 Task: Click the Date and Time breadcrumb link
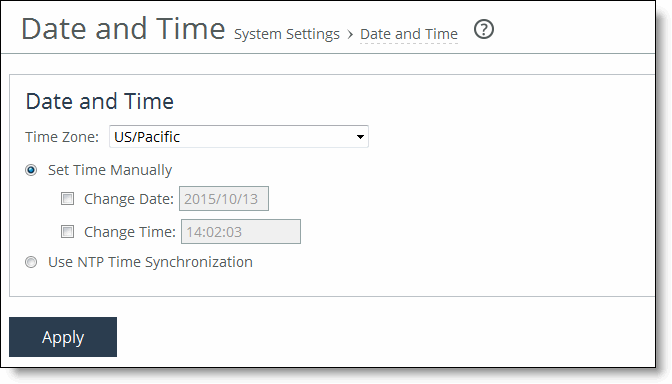(x=409, y=34)
